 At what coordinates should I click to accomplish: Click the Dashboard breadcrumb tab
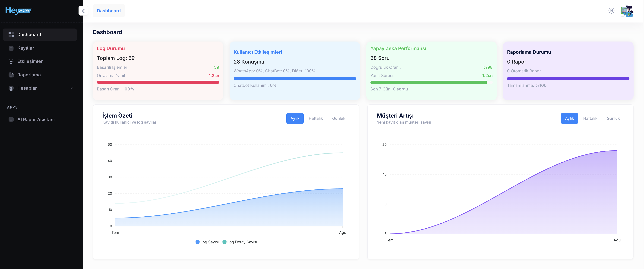pos(109,11)
